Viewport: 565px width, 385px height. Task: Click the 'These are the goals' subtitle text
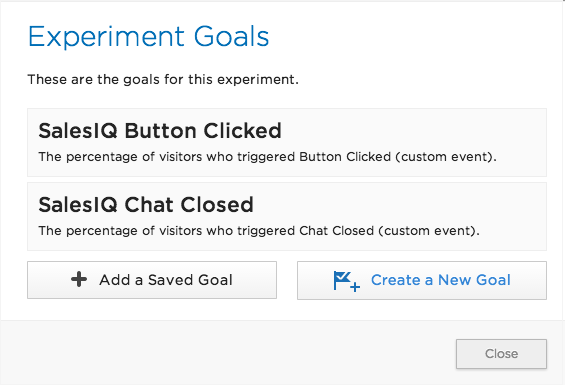click(163, 79)
